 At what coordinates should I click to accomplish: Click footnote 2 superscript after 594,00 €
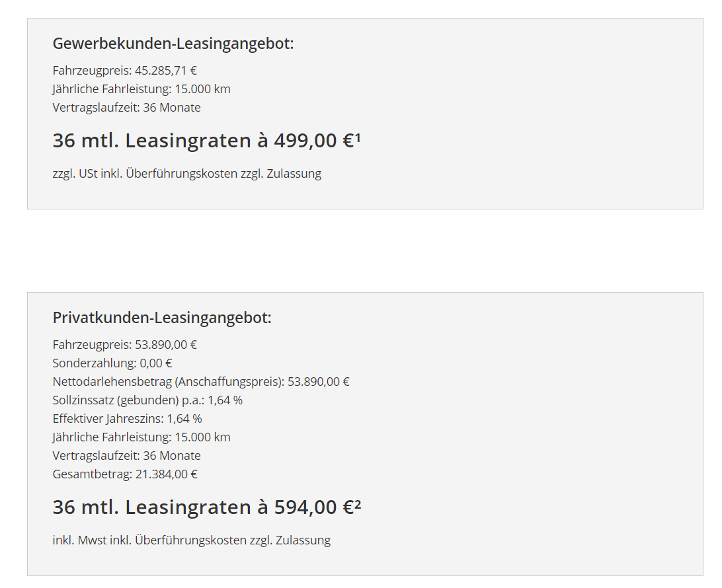click(358, 505)
